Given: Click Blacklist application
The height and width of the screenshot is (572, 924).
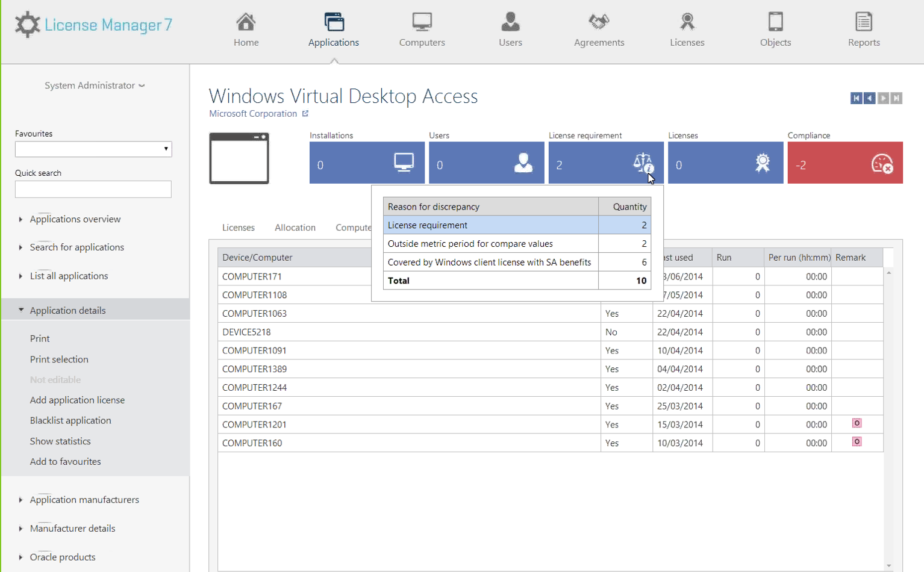Looking at the screenshot, I should coord(70,420).
